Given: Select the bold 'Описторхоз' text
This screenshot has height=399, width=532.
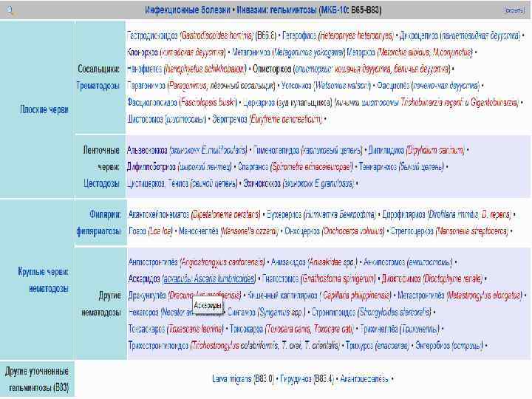Looking at the screenshot, I should pos(272,69).
